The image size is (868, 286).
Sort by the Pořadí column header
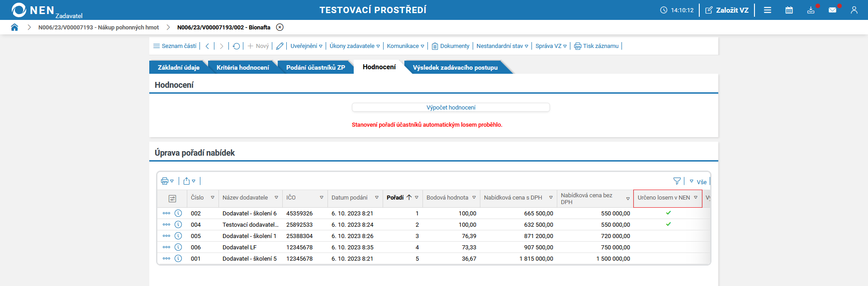[x=395, y=198]
